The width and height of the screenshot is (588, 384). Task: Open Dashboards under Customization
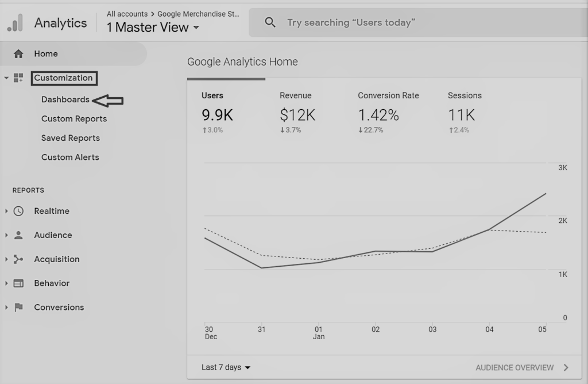[x=65, y=99]
